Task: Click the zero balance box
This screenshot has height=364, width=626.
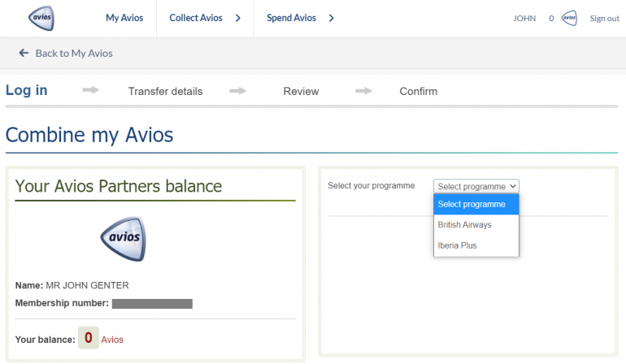Action: [88, 339]
